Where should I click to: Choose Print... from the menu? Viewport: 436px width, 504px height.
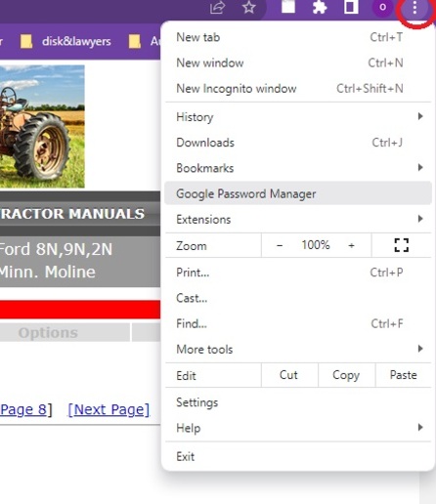298,273
